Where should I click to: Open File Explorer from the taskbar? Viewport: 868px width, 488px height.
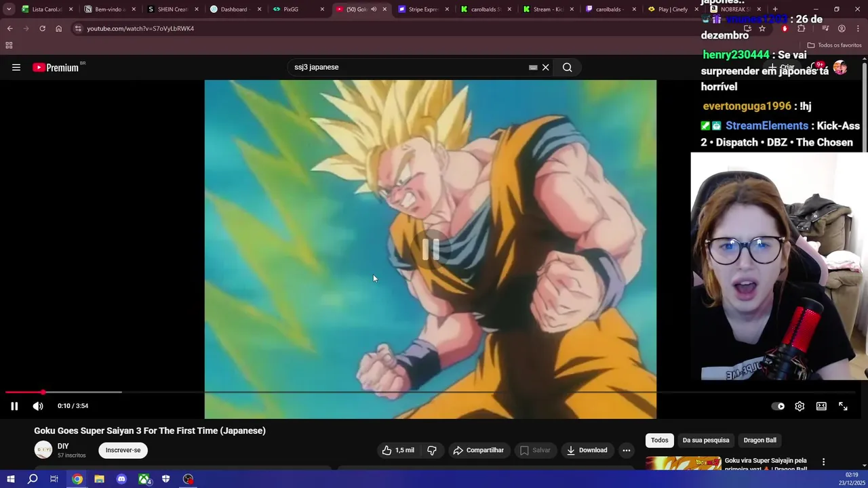coord(99,479)
